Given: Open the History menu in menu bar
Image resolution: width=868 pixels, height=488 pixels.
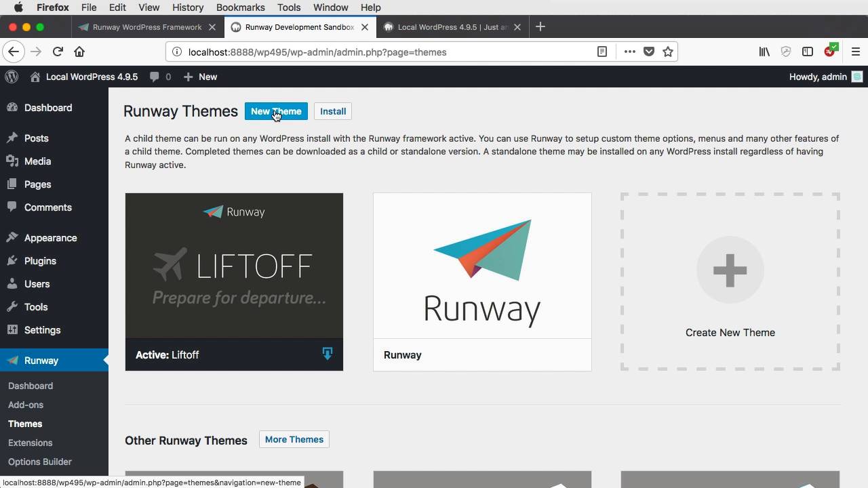Looking at the screenshot, I should [188, 7].
